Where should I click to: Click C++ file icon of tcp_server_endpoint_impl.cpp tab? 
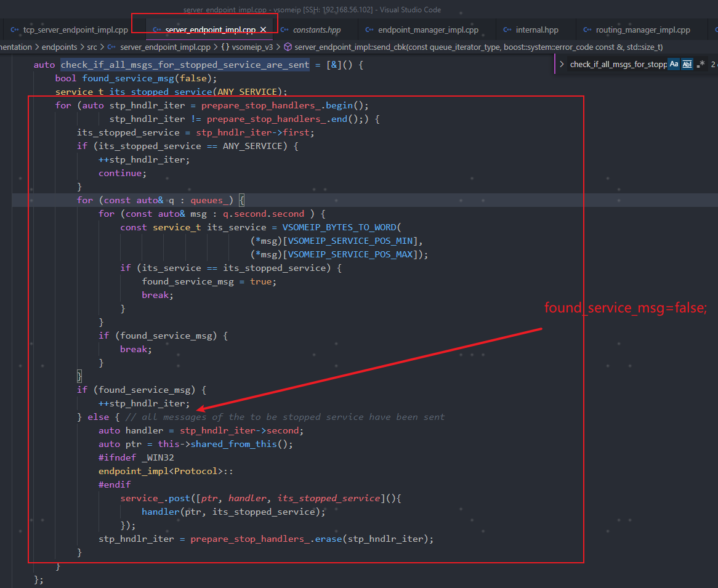coord(15,30)
